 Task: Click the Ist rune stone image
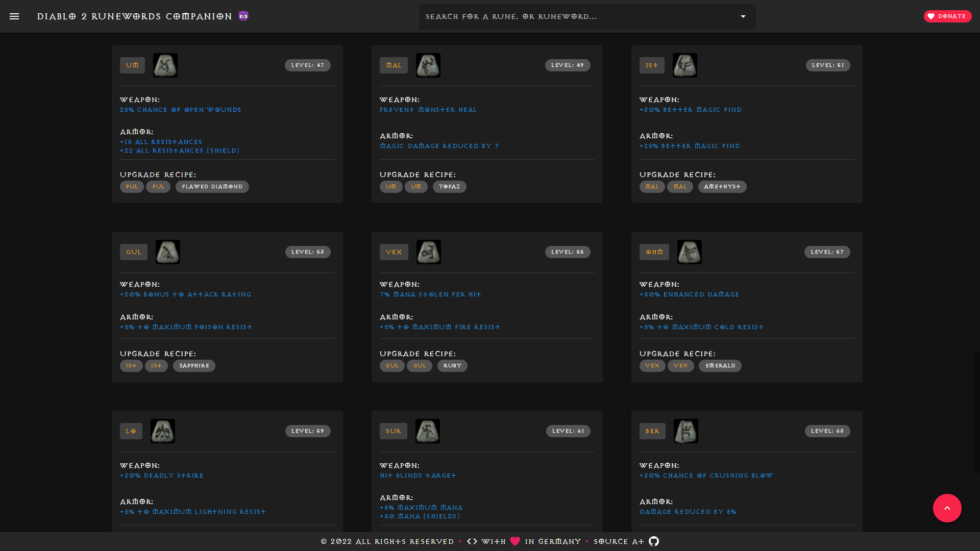685,65
